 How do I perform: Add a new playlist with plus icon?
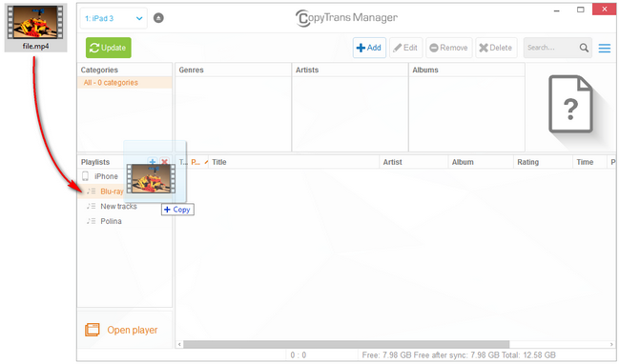pyautogui.click(x=153, y=161)
